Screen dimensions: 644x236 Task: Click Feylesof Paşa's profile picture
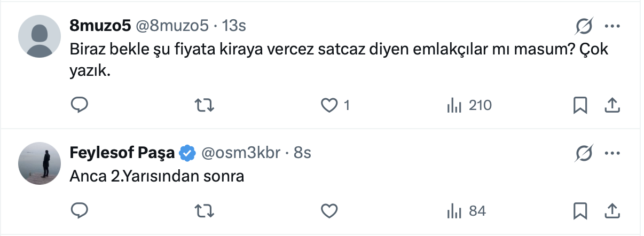point(40,164)
